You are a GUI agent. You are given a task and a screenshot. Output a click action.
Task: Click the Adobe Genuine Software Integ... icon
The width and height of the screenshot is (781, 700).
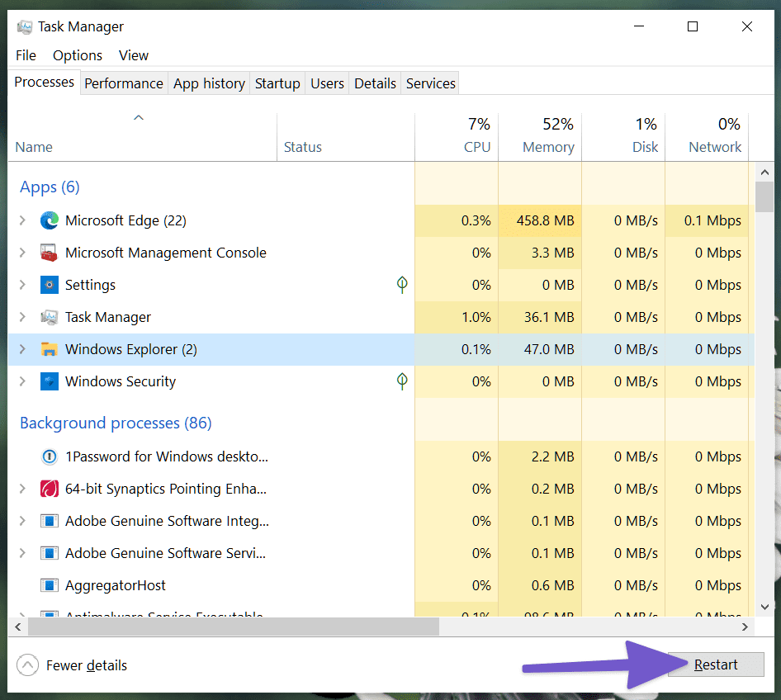tap(50, 521)
